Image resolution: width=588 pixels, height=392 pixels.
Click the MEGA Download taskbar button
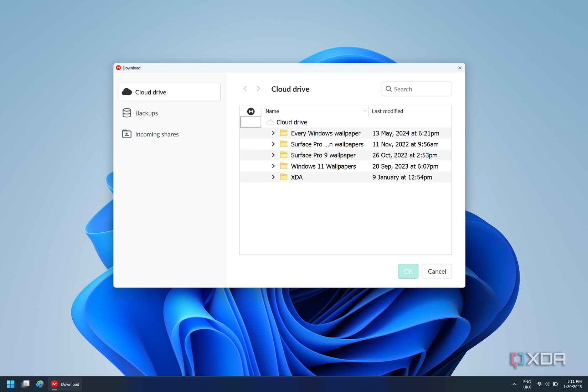point(65,384)
